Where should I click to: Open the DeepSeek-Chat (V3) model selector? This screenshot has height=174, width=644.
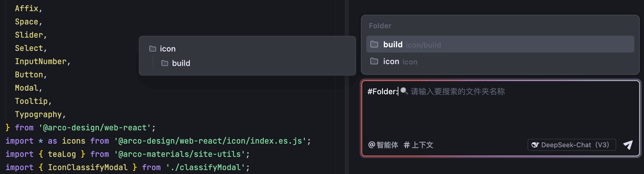point(572,145)
